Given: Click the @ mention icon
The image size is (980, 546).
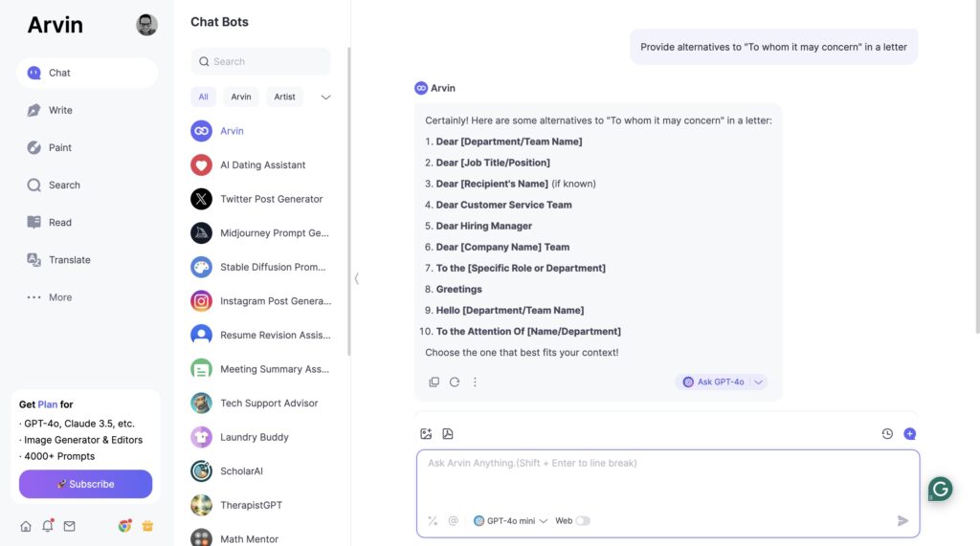Looking at the screenshot, I should click(453, 521).
